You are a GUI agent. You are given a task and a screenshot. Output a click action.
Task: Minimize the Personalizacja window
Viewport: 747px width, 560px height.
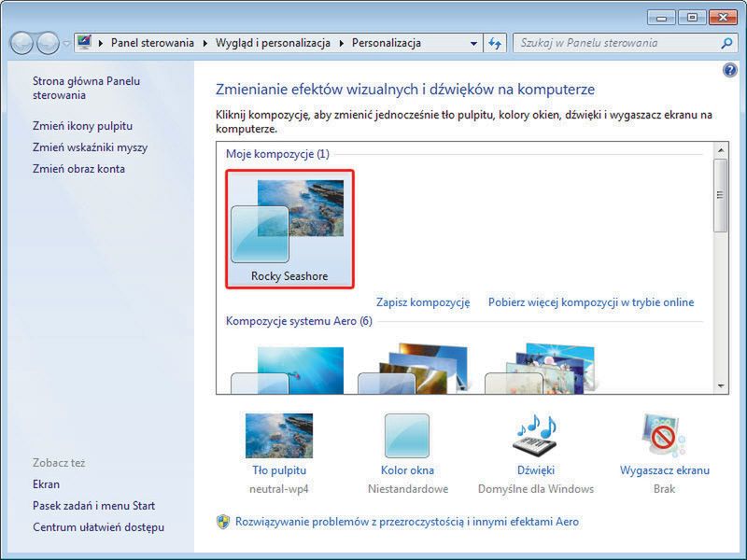661,18
